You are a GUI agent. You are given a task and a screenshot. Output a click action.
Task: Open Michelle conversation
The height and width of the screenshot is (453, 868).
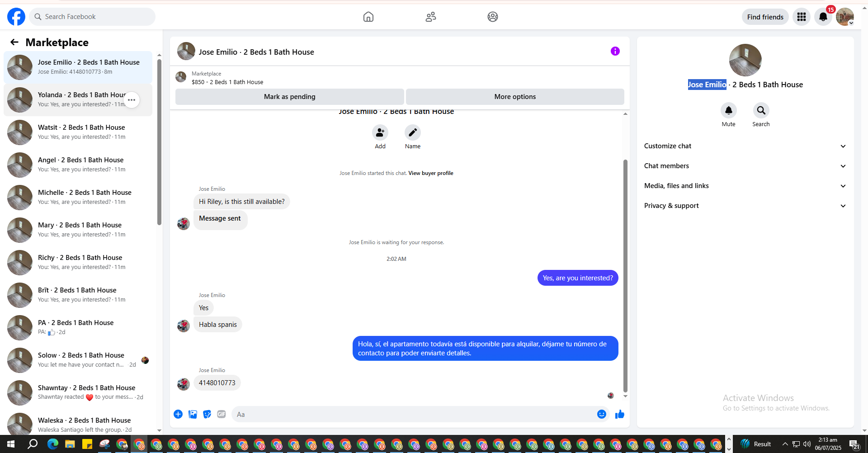click(78, 197)
